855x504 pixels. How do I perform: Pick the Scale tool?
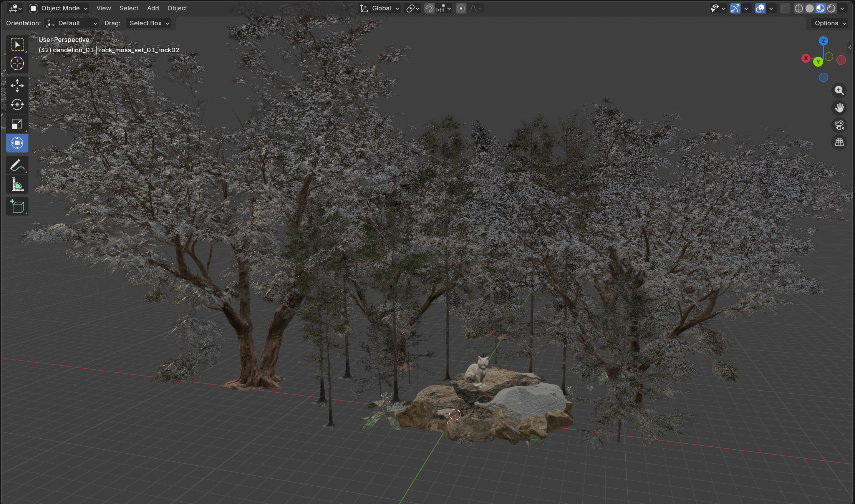[x=17, y=124]
